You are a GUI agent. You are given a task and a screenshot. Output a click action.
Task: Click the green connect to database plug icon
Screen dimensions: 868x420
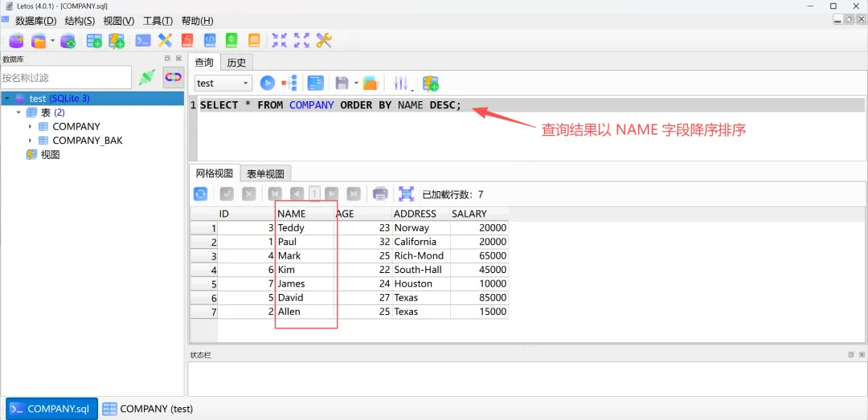pyautogui.click(x=147, y=77)
